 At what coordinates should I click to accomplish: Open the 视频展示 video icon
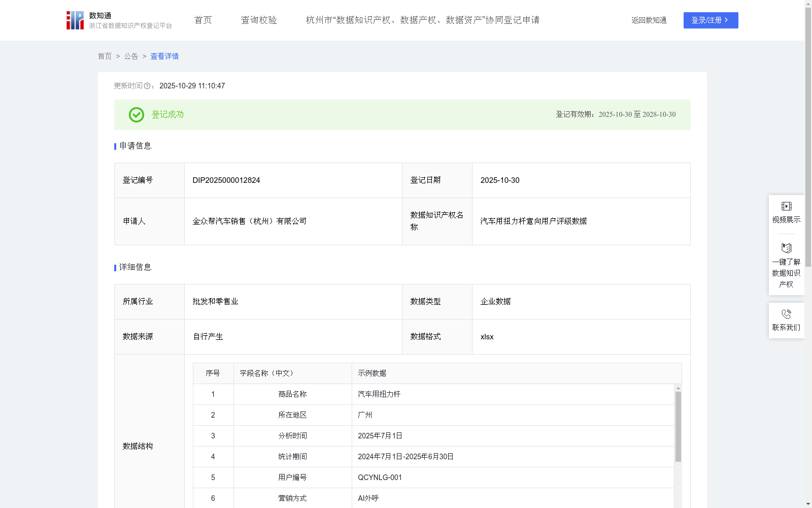click(x=786, y=206)
